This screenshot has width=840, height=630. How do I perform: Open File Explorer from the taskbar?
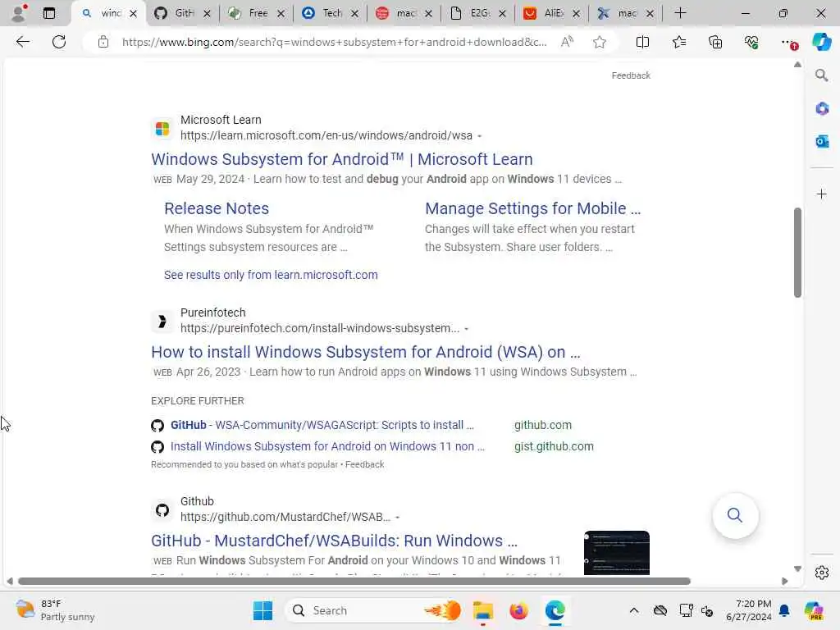(x=482, y=610)
